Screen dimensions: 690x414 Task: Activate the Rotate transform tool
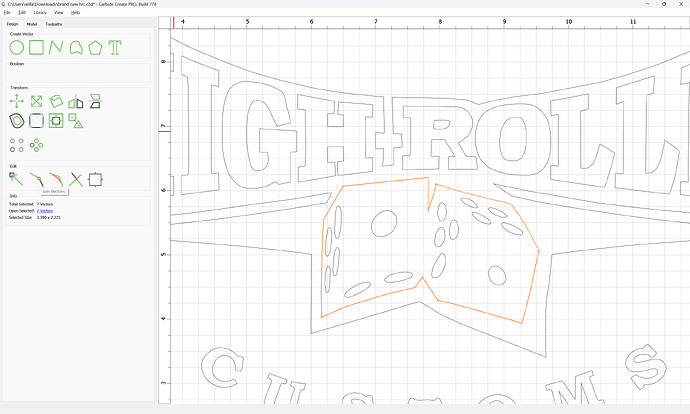[56, 101]
